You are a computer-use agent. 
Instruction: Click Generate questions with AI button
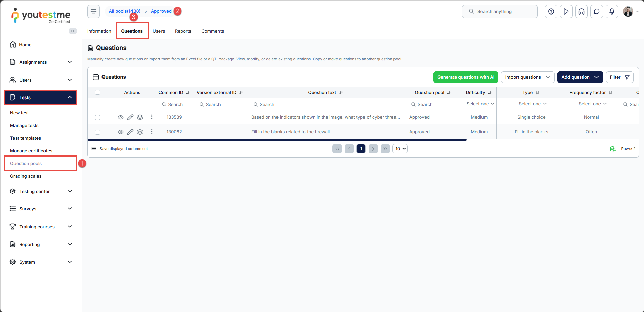[x=466, y=77]
